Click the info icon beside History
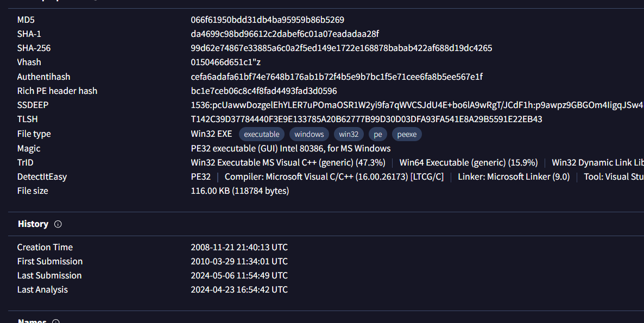 pos(58,224)
